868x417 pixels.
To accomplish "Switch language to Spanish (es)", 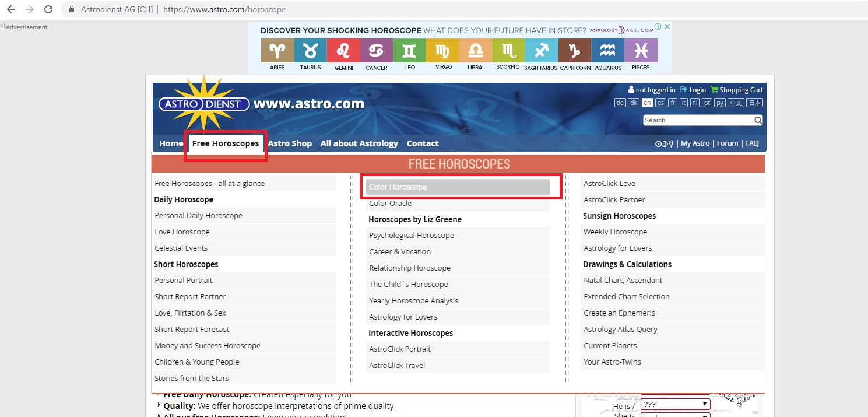I will (660, 103).
